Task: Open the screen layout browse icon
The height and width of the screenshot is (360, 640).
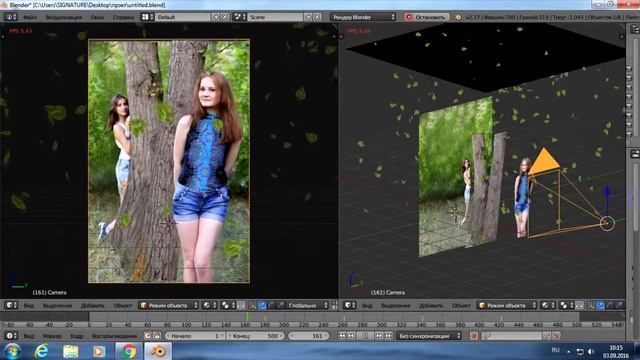Action: tap(147, 17)
